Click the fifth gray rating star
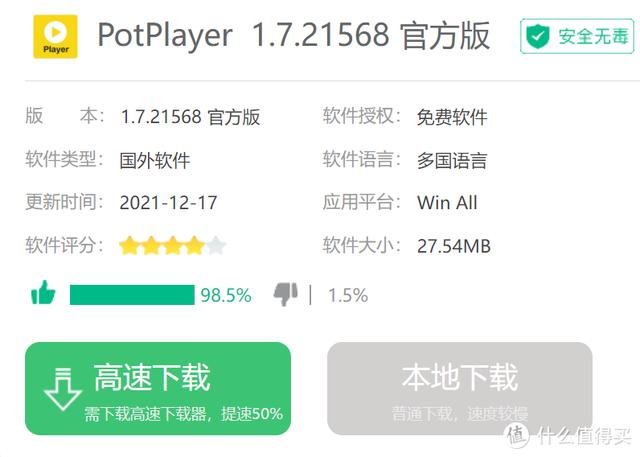The height and width of the screenshot is (457, 640). coord(215,245)
